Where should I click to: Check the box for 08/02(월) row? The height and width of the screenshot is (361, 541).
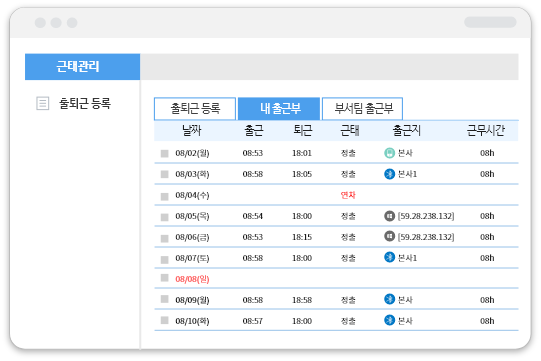(x=165, y=154)
